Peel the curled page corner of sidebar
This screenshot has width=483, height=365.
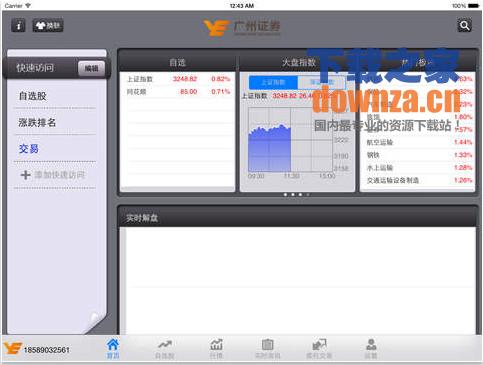pos(95,322)
